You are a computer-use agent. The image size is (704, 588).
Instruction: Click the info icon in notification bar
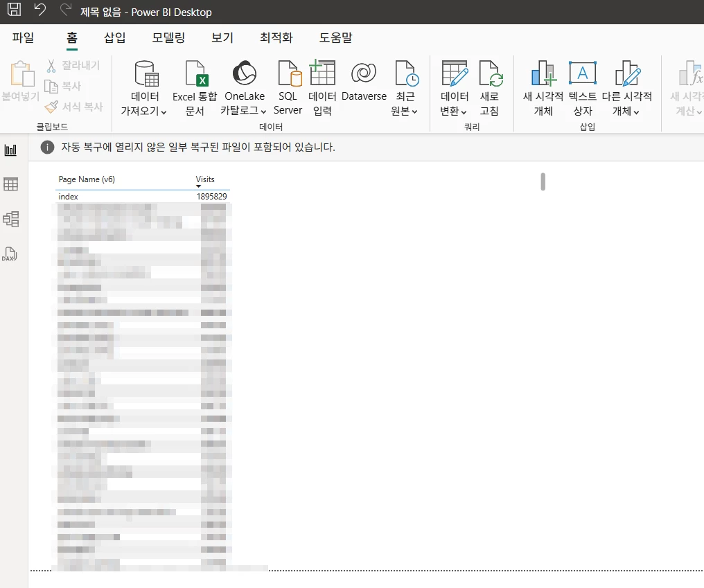[47, 147]
